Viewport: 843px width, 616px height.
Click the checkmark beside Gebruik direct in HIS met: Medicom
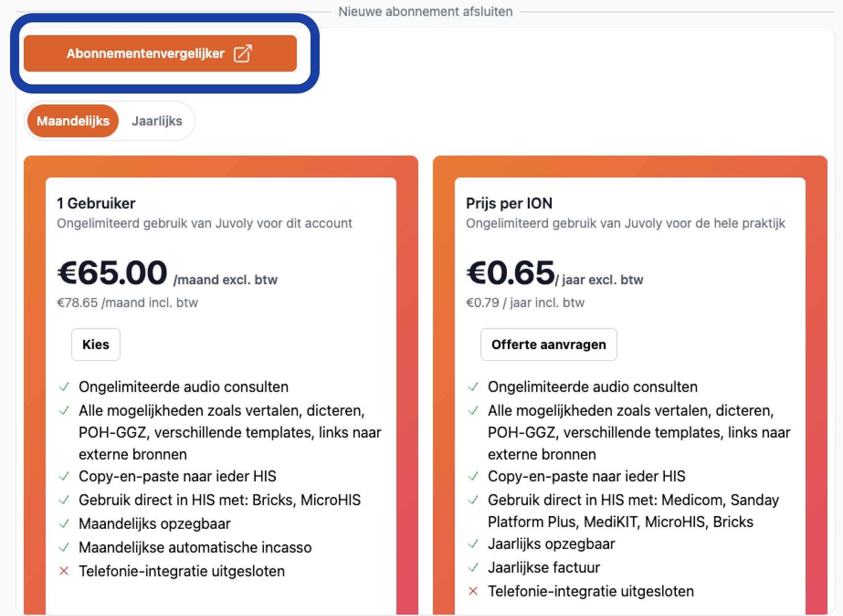point(473,500)
